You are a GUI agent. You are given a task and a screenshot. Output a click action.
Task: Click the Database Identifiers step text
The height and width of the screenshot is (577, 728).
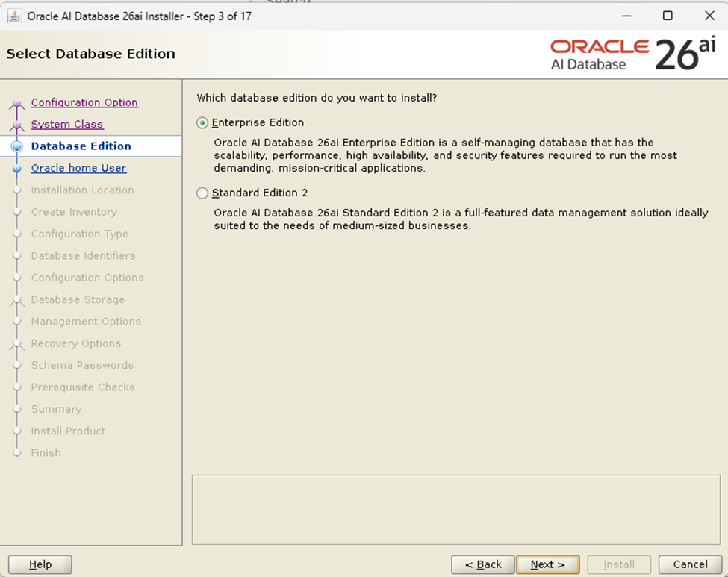pyautogui.click(x=83, y=255)
